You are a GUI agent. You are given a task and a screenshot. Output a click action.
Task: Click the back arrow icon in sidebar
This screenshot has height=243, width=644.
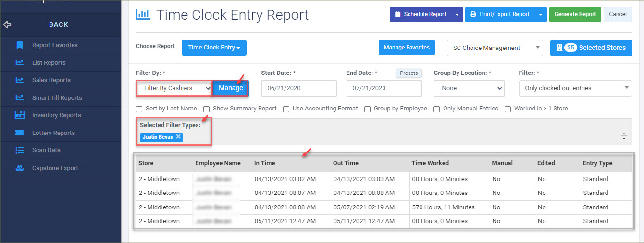pos(7,24)
